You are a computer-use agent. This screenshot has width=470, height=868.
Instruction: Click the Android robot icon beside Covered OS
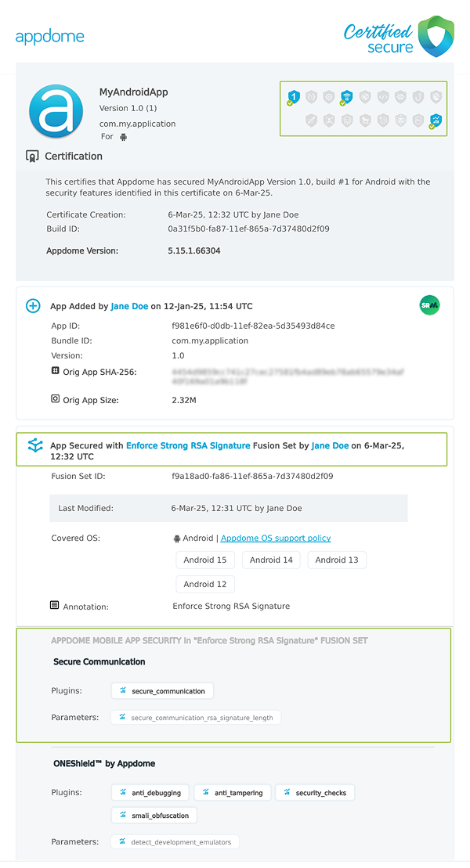(x=179, y=538)
